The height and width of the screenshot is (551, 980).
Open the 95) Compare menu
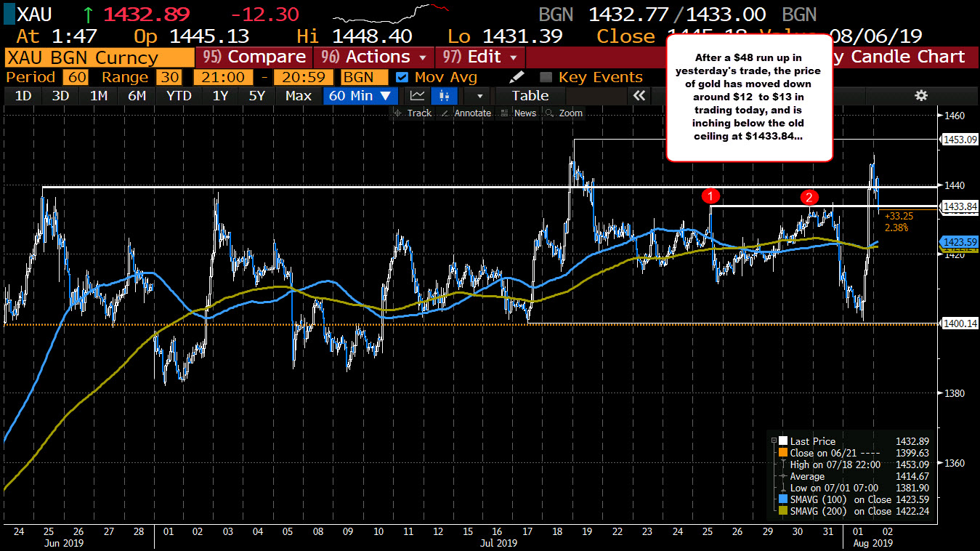[x=253, y=57]
